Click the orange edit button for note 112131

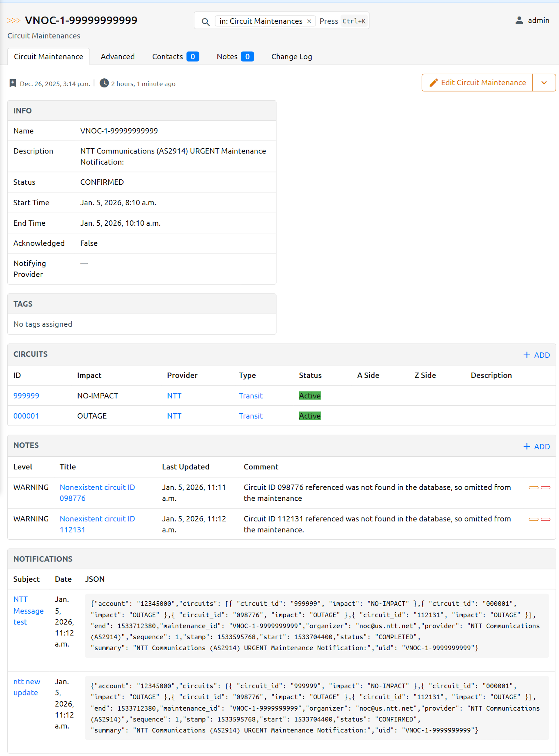pyautogui.click(x=533, y=519)
